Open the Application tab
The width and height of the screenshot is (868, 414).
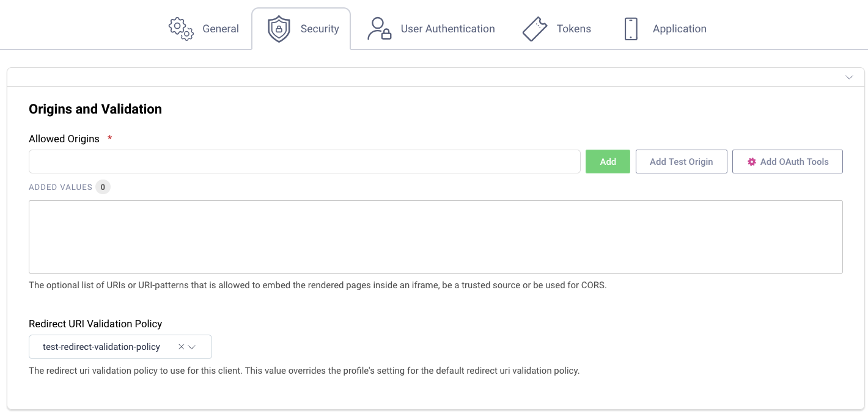[x=679, y=28]
